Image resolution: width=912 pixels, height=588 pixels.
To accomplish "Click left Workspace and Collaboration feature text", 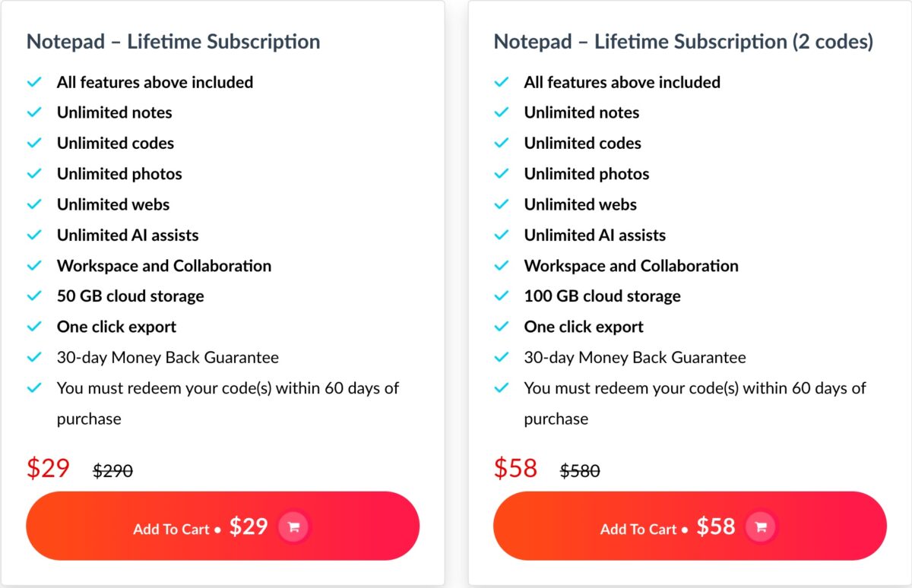I will (164, 266).
